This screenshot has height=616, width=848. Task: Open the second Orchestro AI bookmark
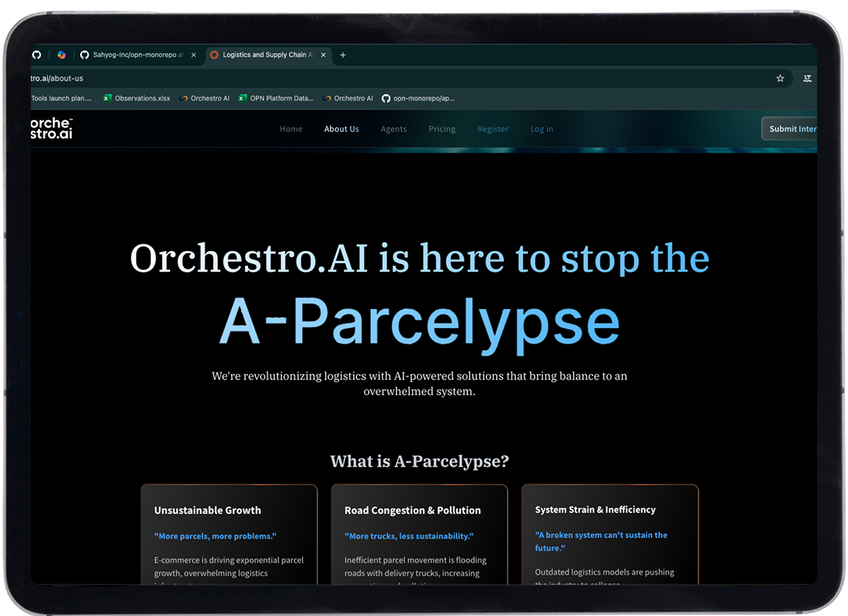pyautogui.click(x=348, y=99)
